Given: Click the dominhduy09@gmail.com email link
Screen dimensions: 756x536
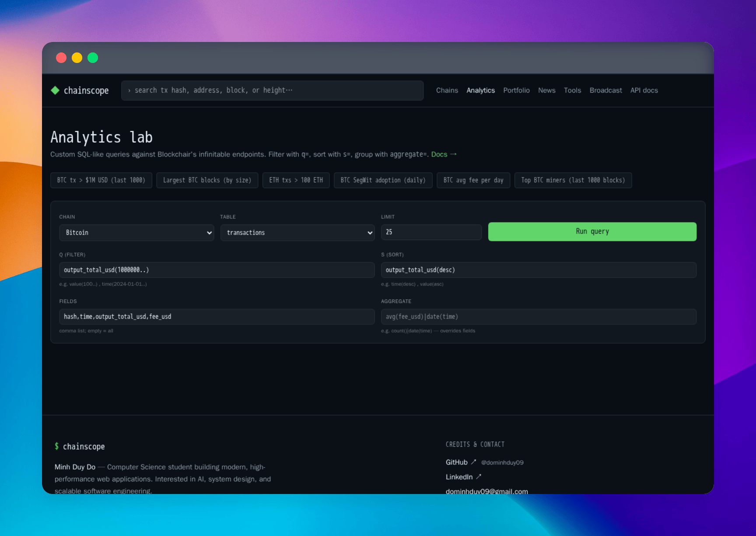Looking at the screenshot, I should click(486, 491).
